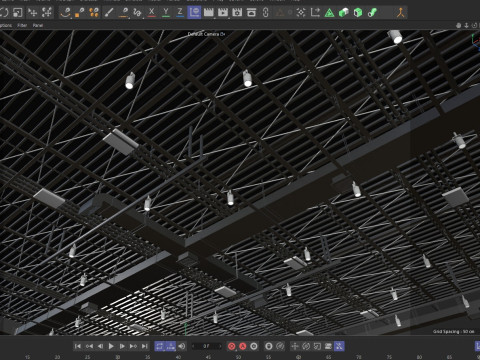Click left arrow of frame field
480x360 pixels.
(x=193, y=346)
